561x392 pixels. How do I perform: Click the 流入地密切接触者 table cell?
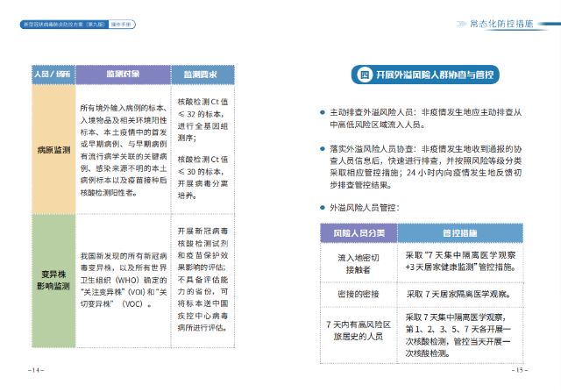(x=357, y=263)
